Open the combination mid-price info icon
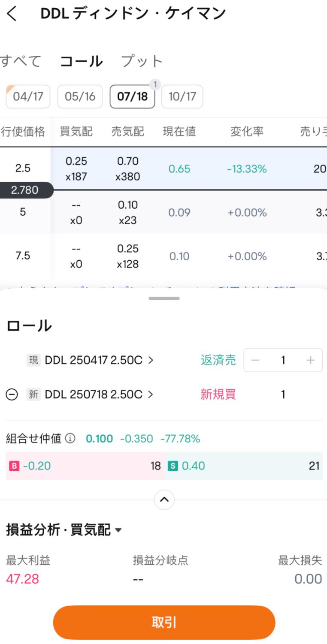Image resolution: width=327 pixels, height=644 pixels. [x=70, y=439]
